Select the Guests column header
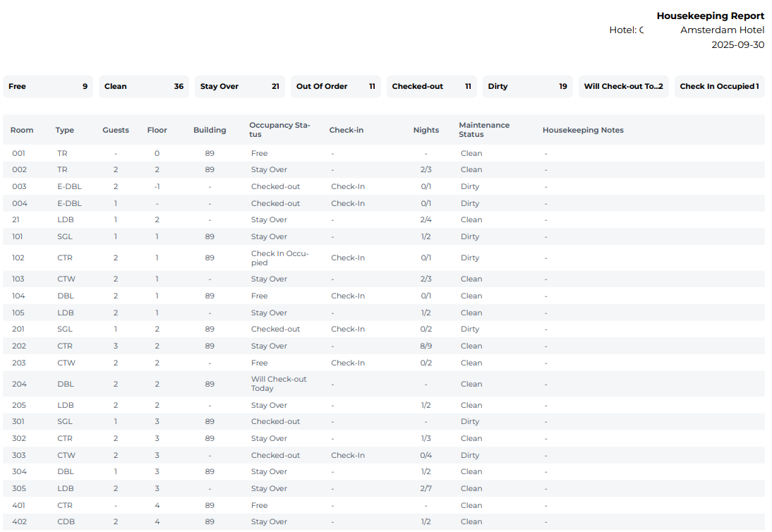The height and width of the screenshot is (532, 772). click(x=116, y=130)
